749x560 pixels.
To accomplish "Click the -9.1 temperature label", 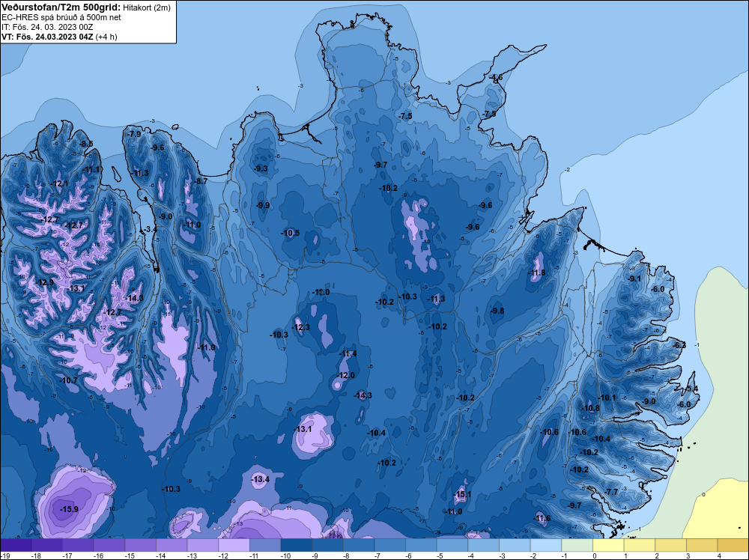I will pyautogui.click(x=634, y=279).
